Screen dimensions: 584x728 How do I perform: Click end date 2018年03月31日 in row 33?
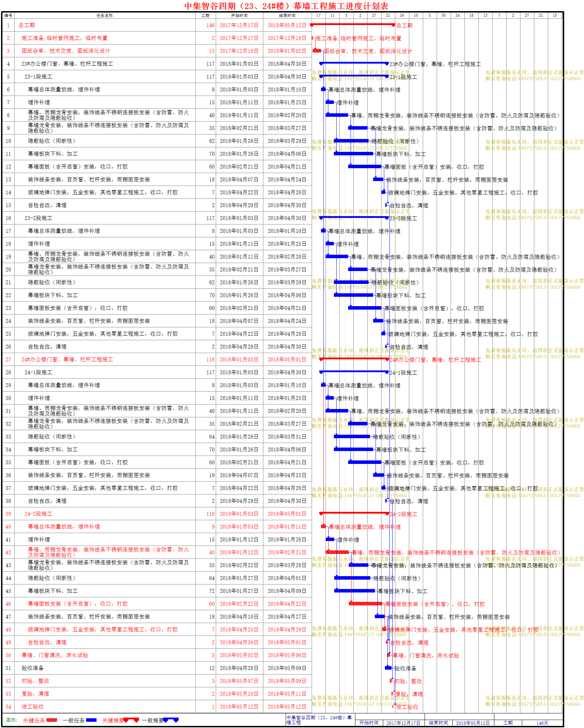(x=287, y=436)
